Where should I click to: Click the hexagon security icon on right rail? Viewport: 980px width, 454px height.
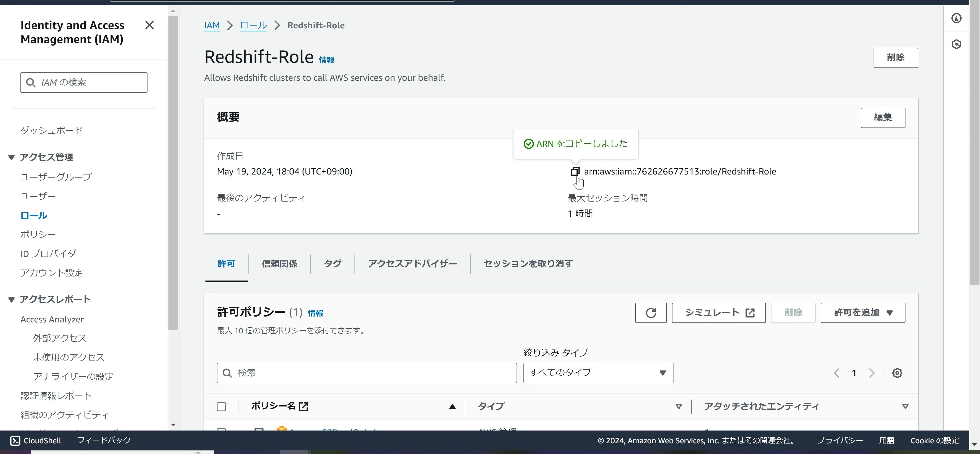[957, 44]
